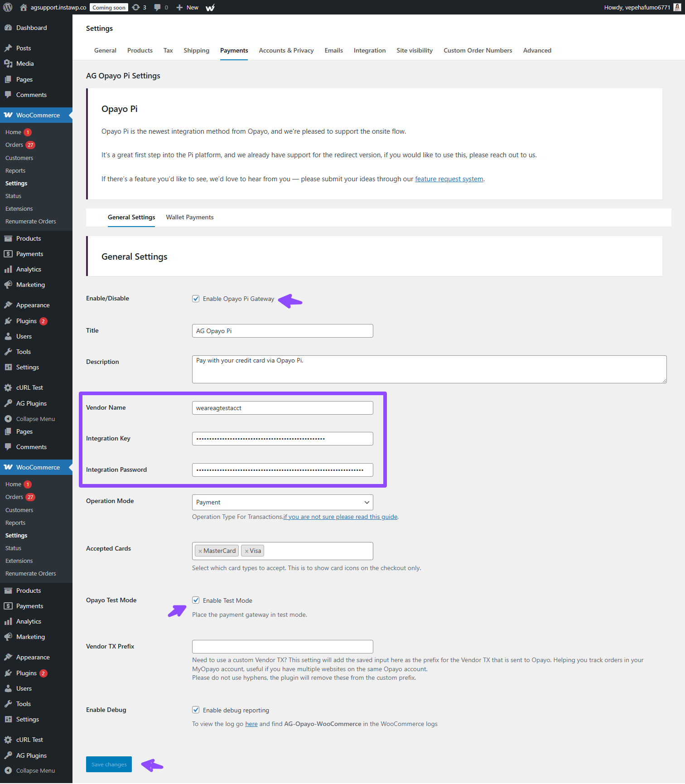Viewport: 685px width, 784px height.
Task: Click the Pages icon directly below Media
Action: click(x=8, y=79)
